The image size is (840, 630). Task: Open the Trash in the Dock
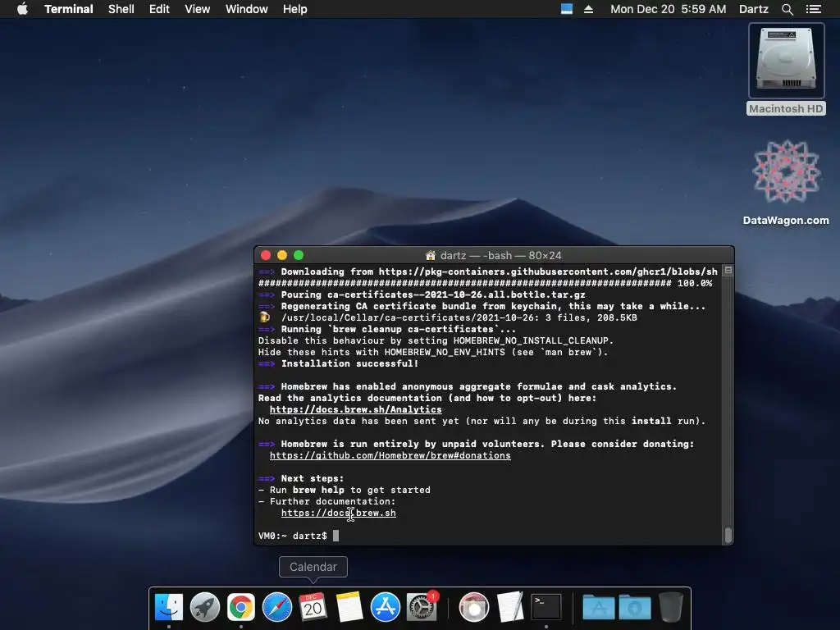[671, 608]
